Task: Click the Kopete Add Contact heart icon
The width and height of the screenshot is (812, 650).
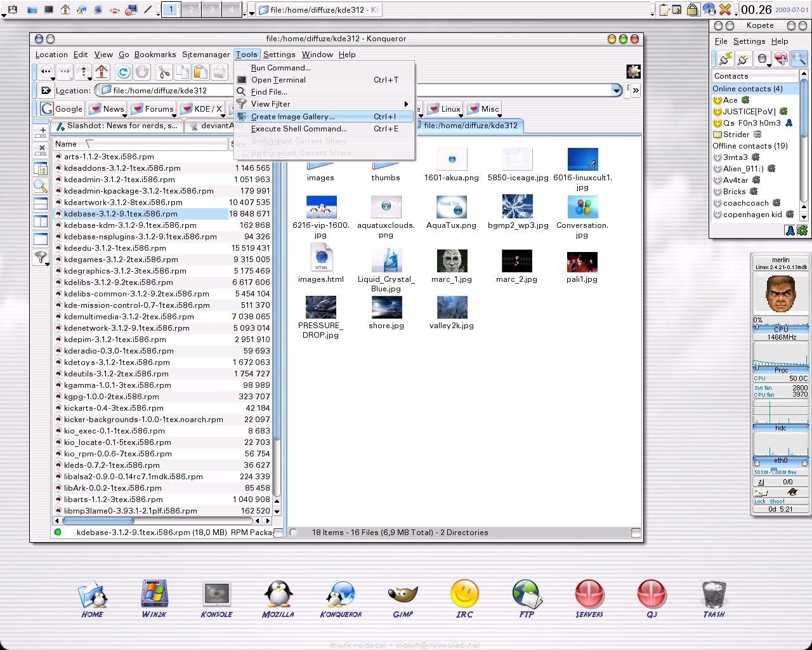Action: tap(781, 58)
